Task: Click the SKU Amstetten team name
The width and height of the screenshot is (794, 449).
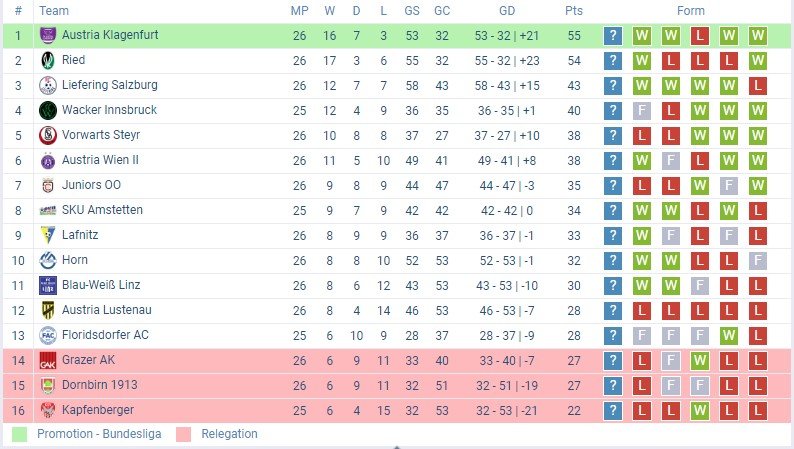Action: point(102,210)
